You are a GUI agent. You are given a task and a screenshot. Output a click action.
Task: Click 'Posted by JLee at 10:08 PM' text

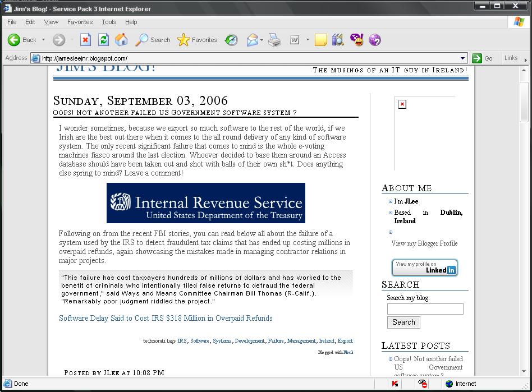point(114,373)
